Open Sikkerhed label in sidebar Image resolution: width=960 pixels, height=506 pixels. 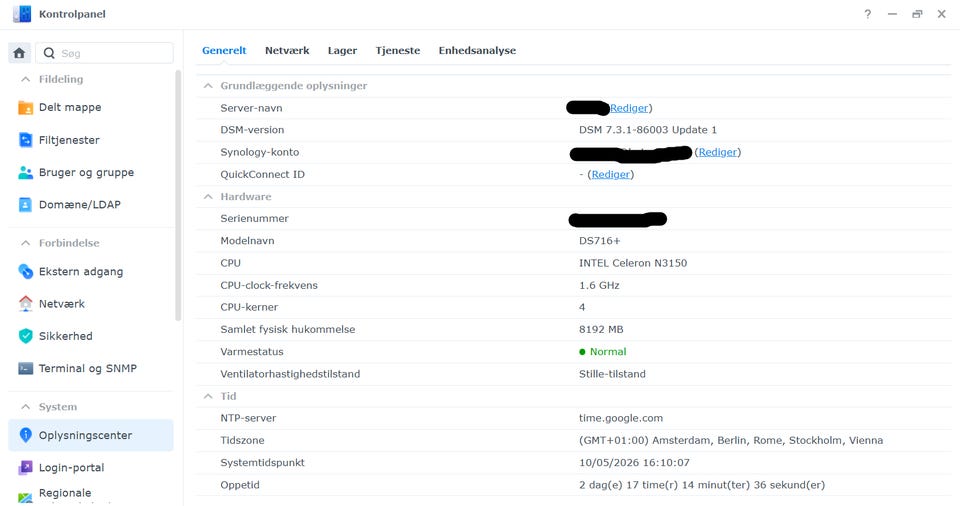[66, 336]
